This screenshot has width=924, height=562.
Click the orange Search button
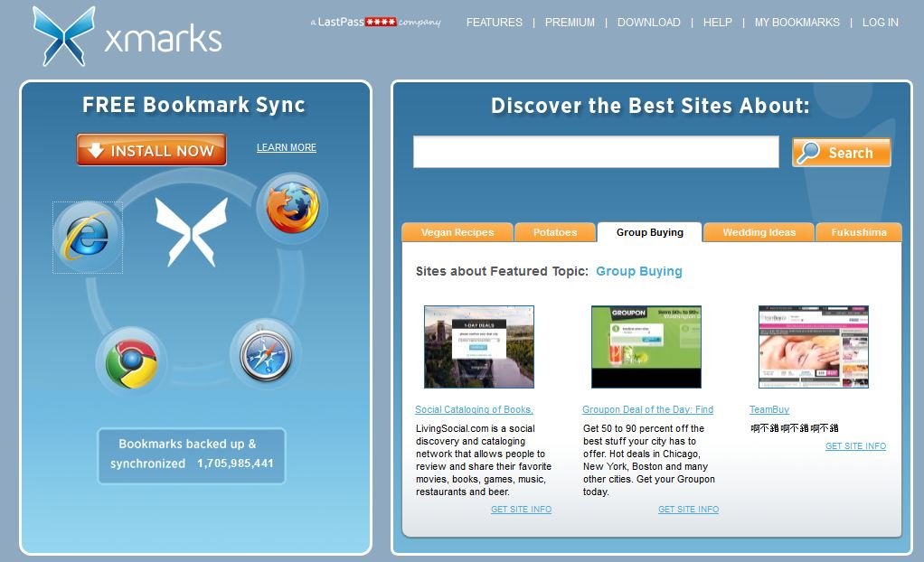click(842, 153)
